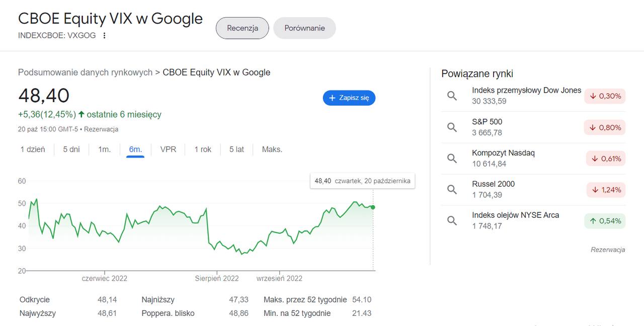
Task: Click the search icon next to Dow Jones
Action: (x=451, y=96)
